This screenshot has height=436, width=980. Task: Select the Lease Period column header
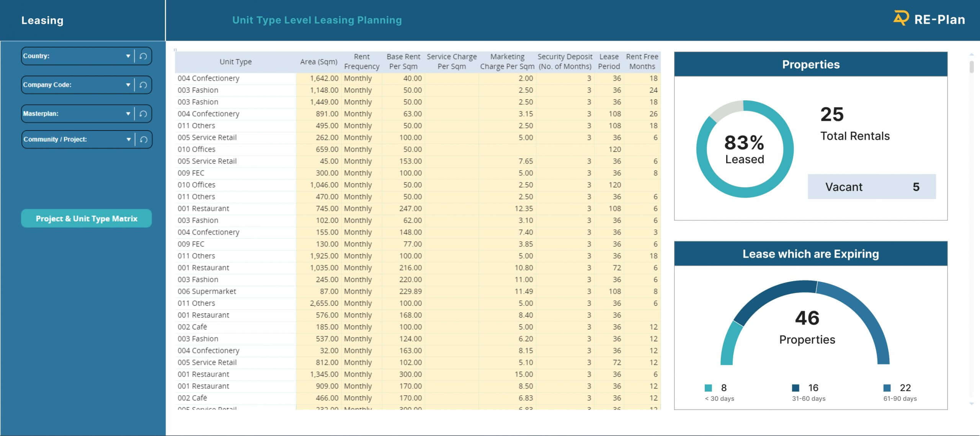coord(609,62)
